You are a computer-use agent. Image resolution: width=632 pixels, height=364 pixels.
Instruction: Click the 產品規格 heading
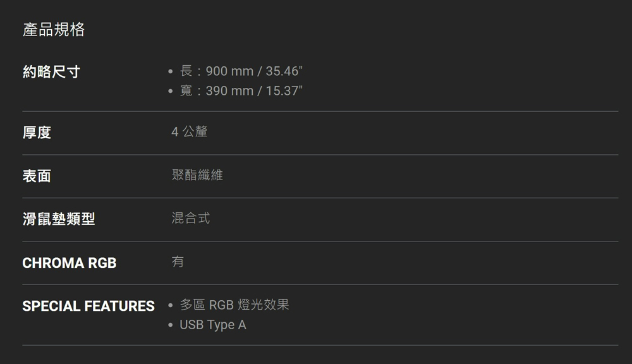(x=54, y=30)
